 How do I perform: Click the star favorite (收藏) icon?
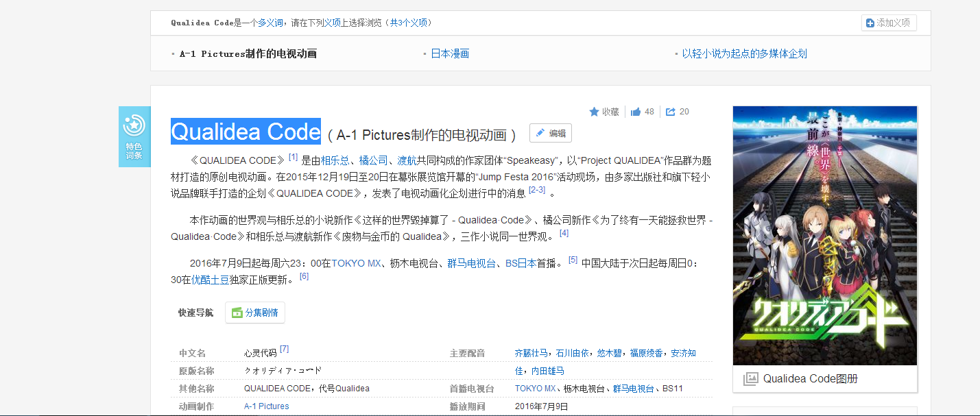(594, 112)
